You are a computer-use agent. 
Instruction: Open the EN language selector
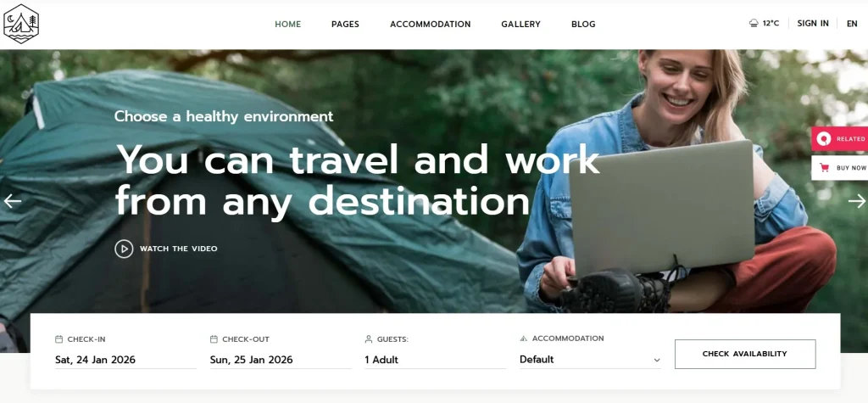[852, 24]
